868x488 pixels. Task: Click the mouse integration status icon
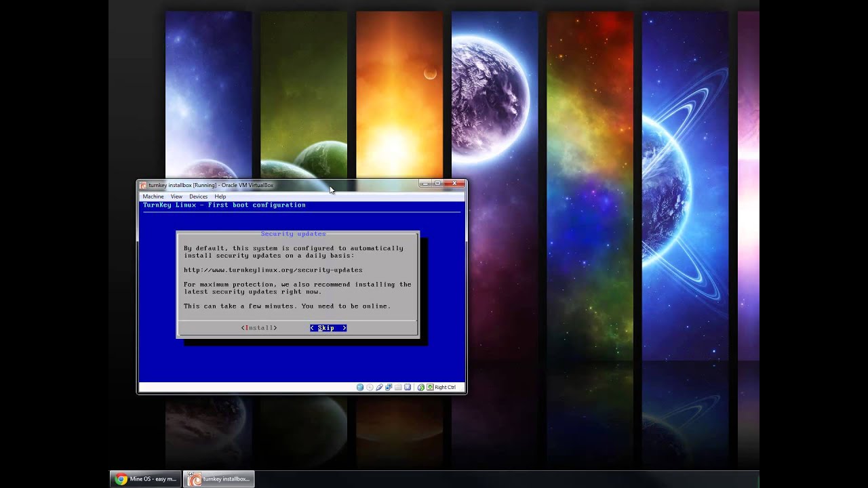pyautogui.click(x=420, y=387)
